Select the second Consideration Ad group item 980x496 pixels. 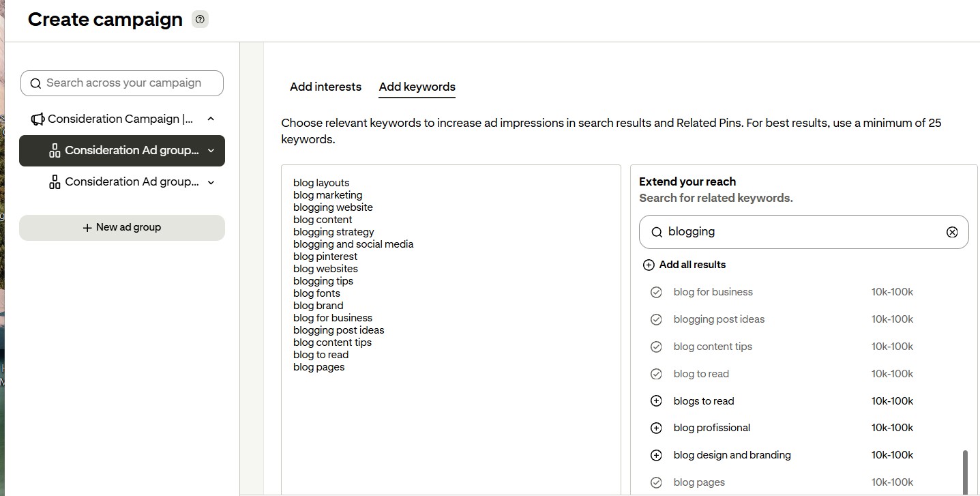(x=122, y=182)
